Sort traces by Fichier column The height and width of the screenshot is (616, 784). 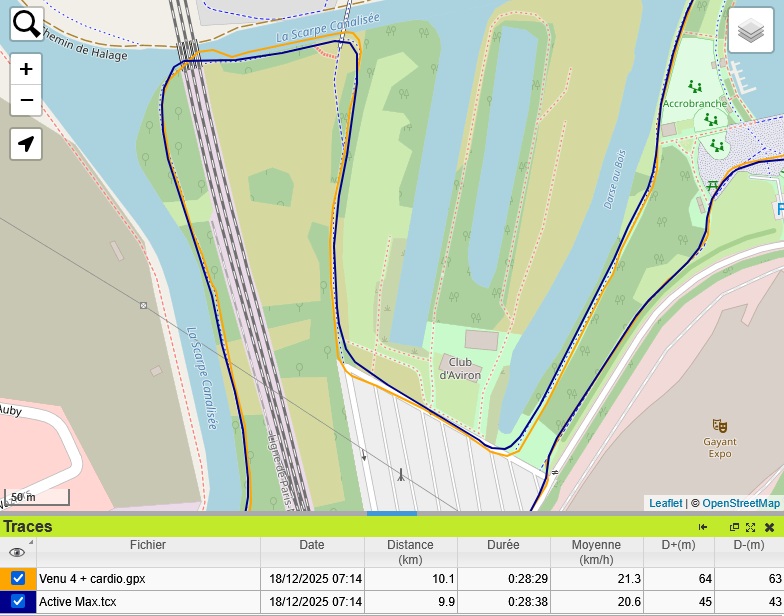[x=148, y=545]
